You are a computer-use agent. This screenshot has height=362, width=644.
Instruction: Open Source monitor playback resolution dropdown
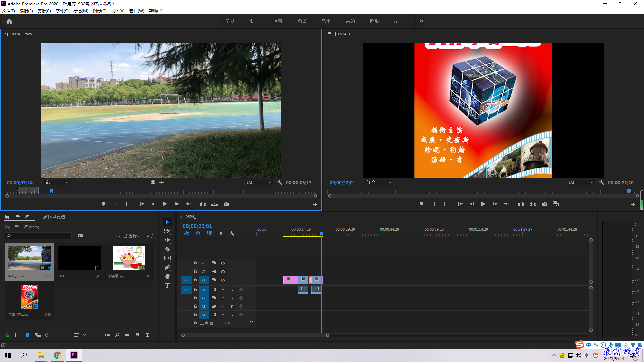pos(259,183)
